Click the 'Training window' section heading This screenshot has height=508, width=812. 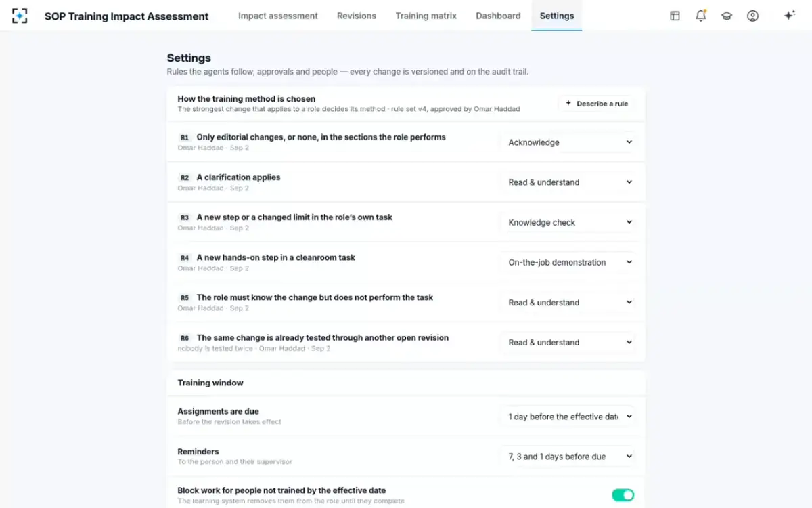tap(210, 383)
